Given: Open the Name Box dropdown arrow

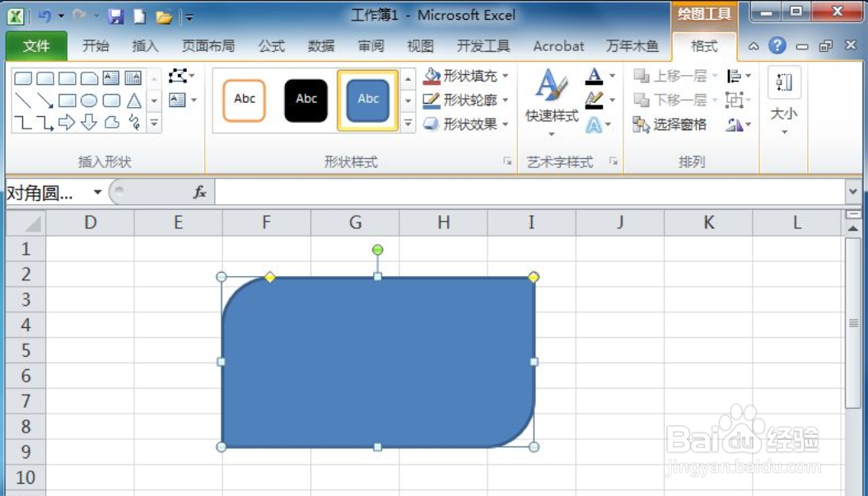Looking at the screenshot, I should click(97, 192).
